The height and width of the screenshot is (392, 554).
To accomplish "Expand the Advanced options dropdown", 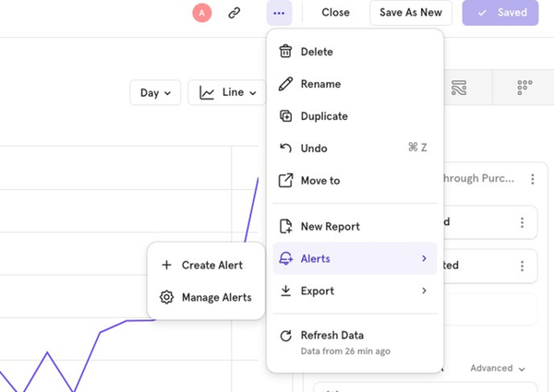I will [x=498, y=368].
